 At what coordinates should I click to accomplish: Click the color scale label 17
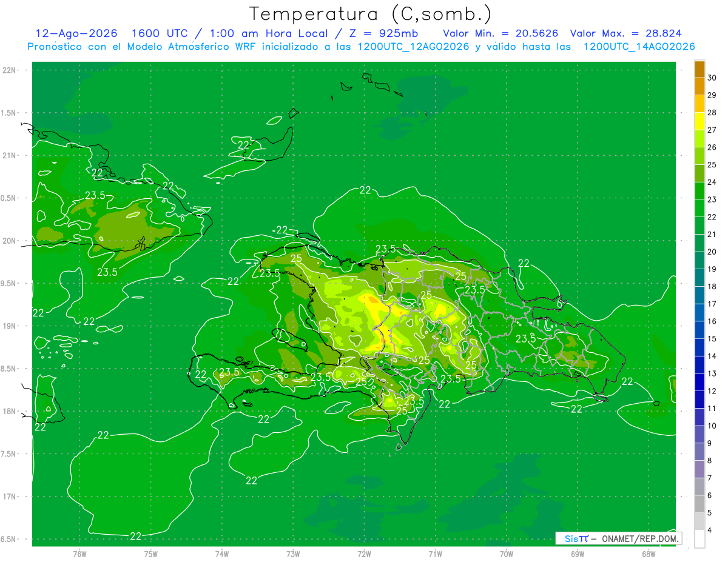tap(712, 304)
